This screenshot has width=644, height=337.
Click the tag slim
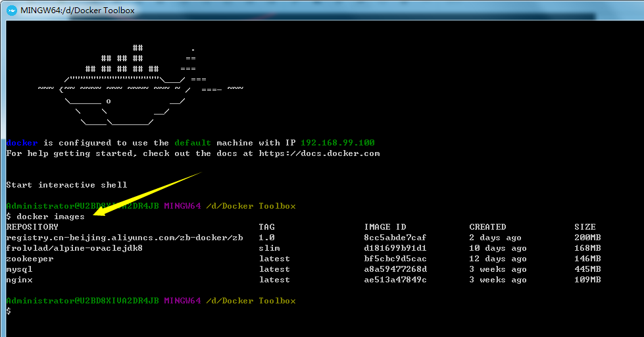pos(270,248)
